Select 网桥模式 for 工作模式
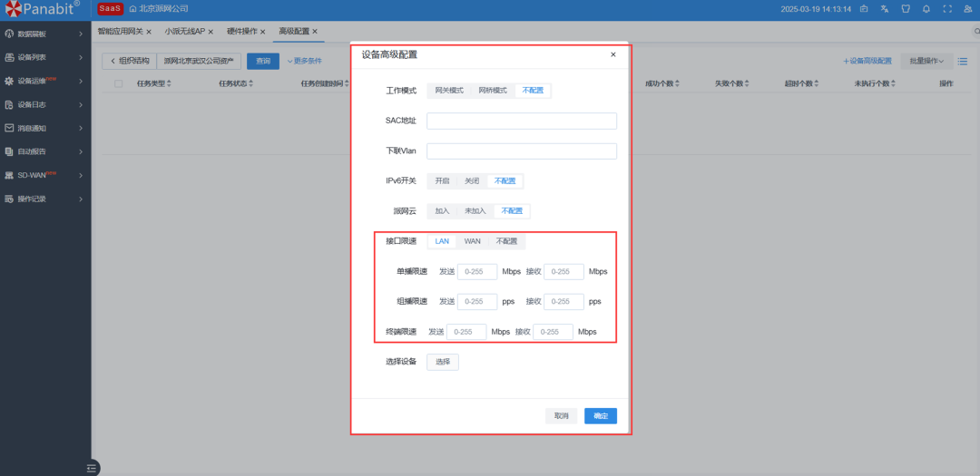The width and height of the screenshot is (980, 476). [x=493, y=91]
